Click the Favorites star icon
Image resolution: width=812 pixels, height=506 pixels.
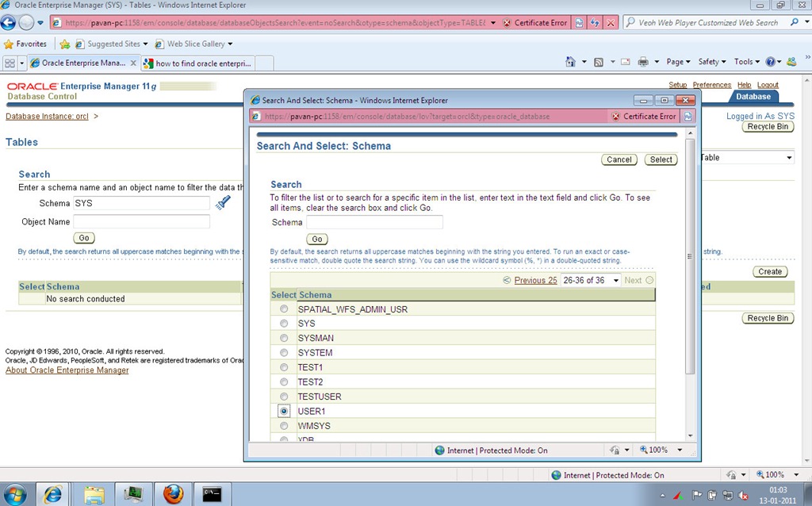coord(9,44)
